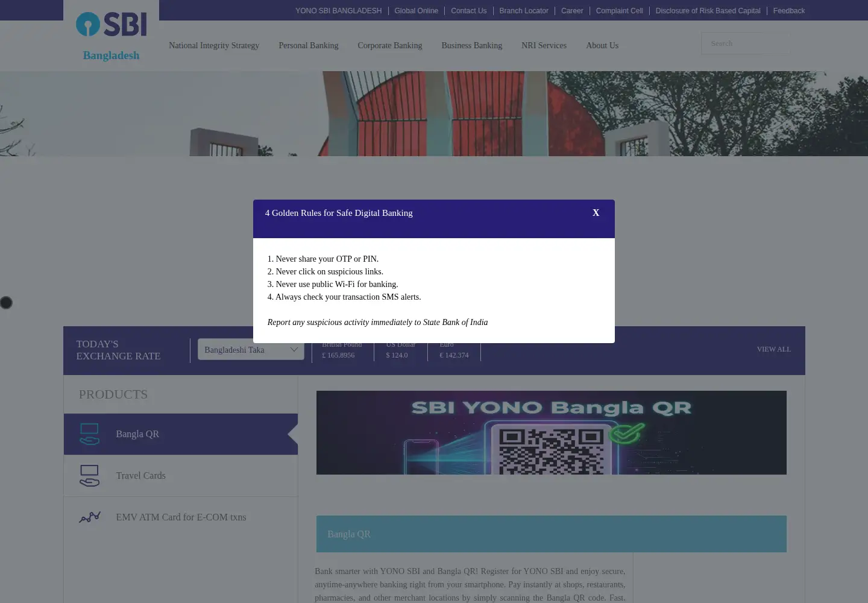Open the NRI Services menu
Image resolution: width=868 pixels, height=603 pixels.
544,45
